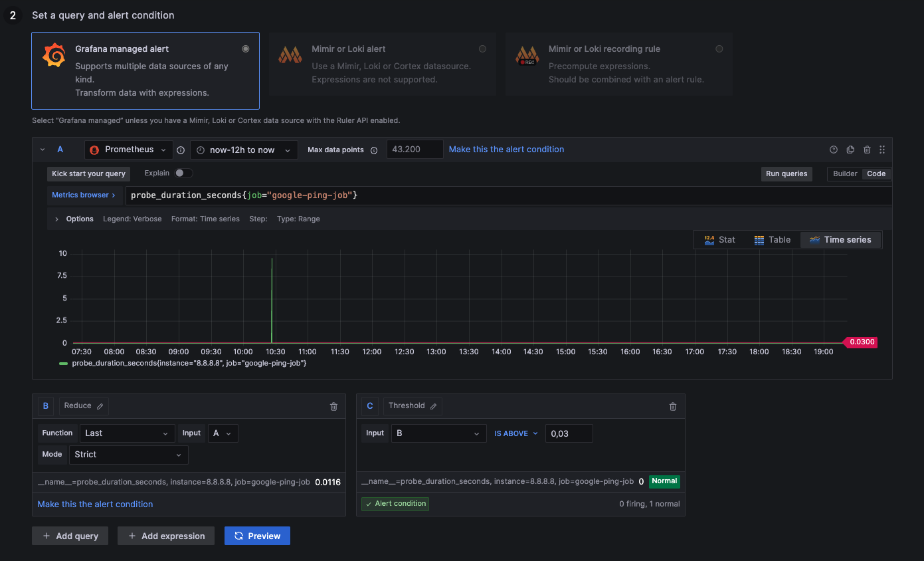Click the blue Preview button
This screenshot has height=561, width=924.
click(257, 536)
